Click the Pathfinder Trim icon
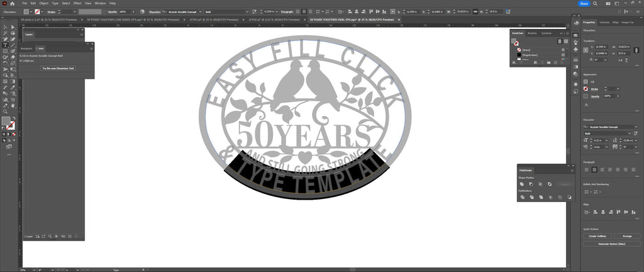The width and height of the screenshot is (644, 272). (532, 197)
